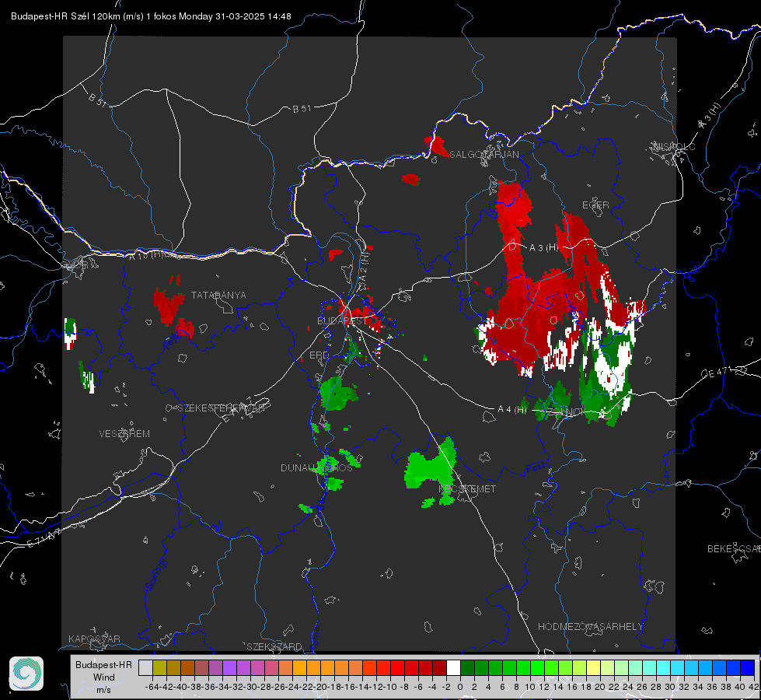Viewport: 761px width, 700px height.
Task: Click the HÓDMEZŐVÁSÁRHELY city label
Action: [590, 627]
